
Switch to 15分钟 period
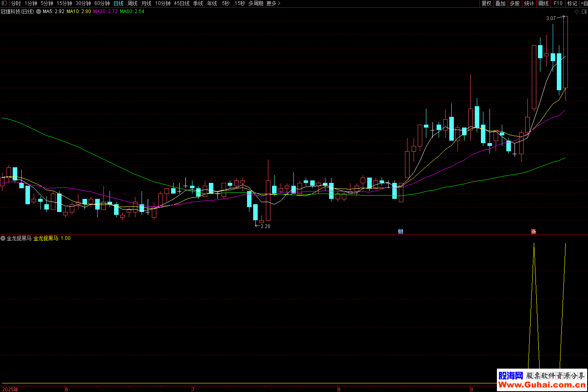[64, 3]
